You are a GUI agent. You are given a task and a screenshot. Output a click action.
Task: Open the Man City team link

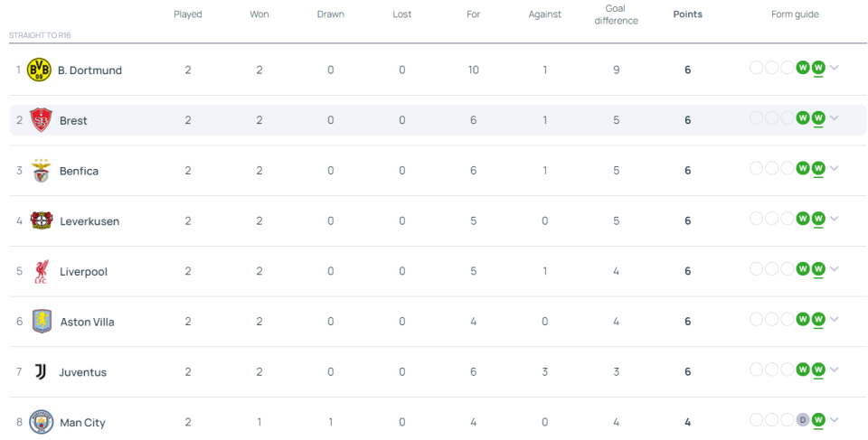click(82, 423)
